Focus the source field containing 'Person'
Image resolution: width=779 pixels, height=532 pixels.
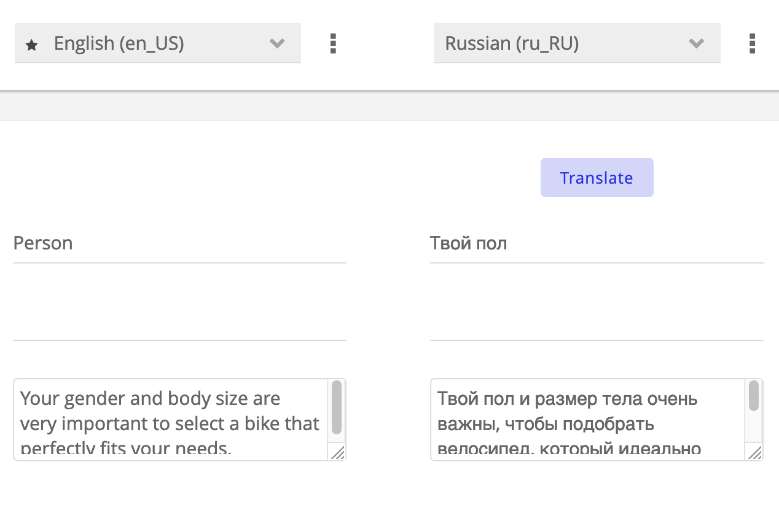179,244
